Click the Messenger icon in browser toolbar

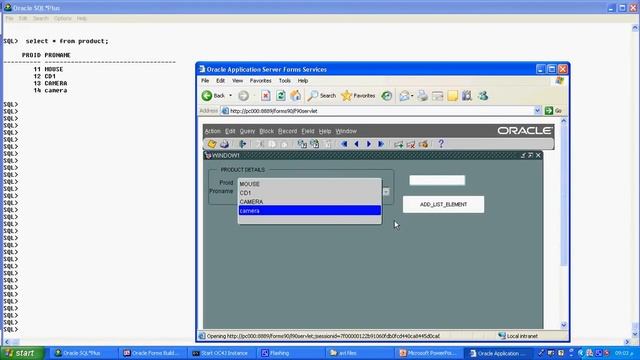click(483, 96)
